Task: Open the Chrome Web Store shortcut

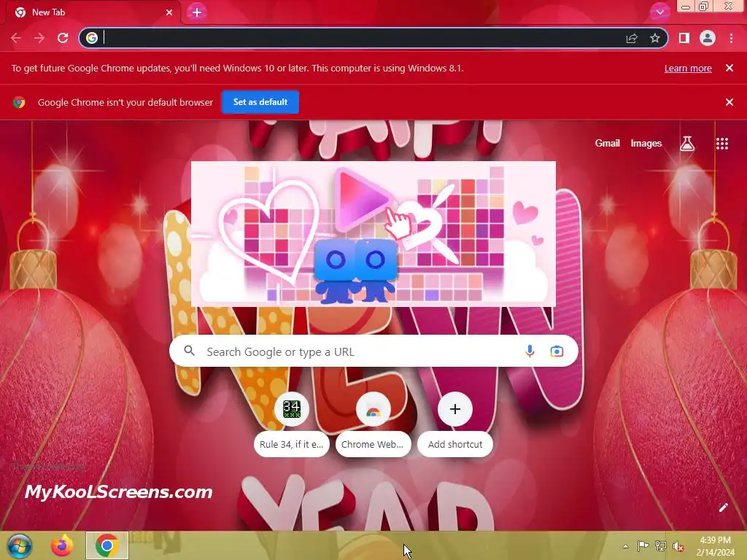Action: (373, 424)
